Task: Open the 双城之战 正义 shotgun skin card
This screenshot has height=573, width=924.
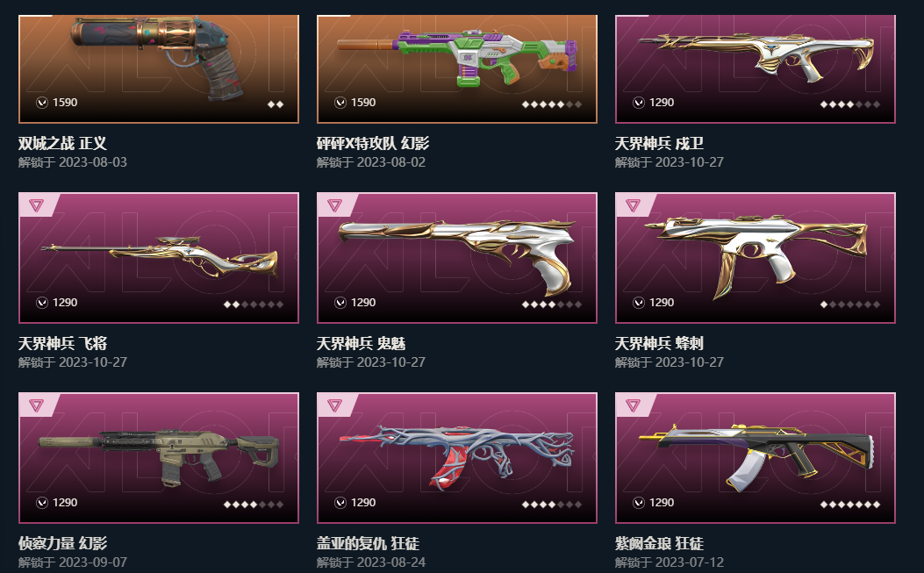Action: click(159, 69)
